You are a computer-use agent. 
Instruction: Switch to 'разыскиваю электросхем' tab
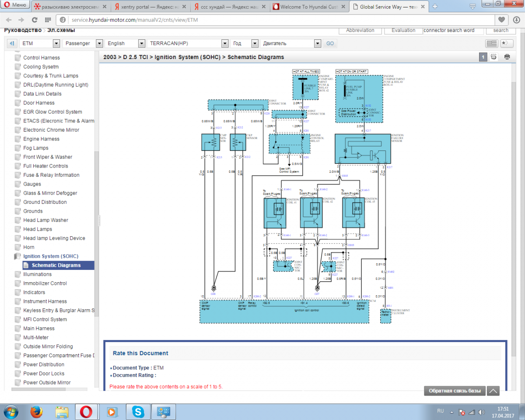71,7
